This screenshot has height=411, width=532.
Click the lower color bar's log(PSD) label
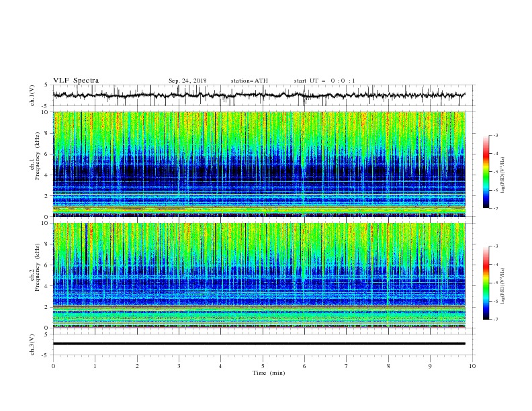click(x=502, y=285)
